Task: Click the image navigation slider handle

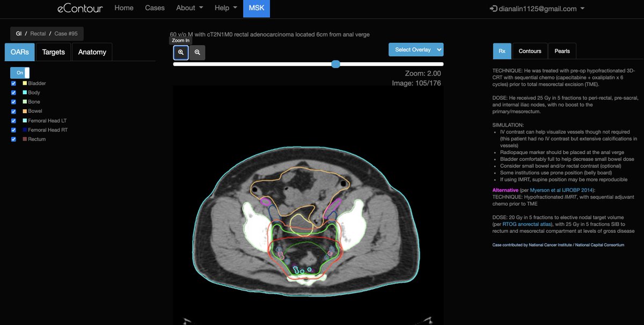Action: pyautogui.click(x=335, y=64)
